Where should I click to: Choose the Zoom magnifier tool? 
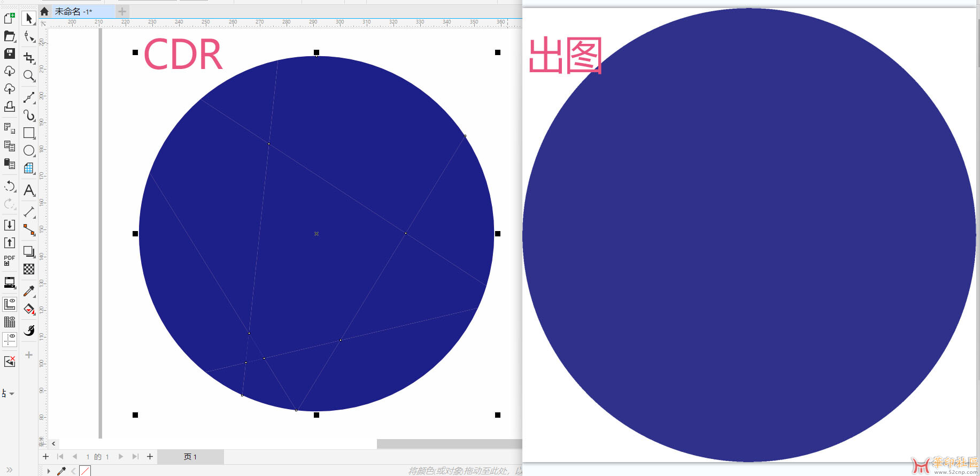pos(29,76)
